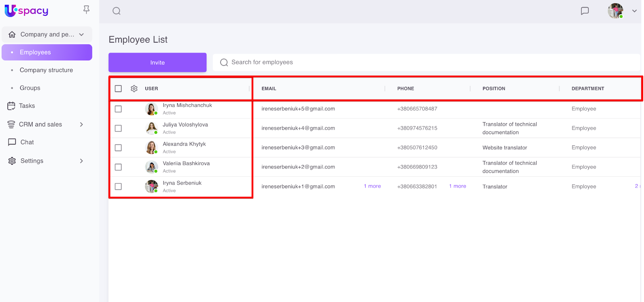644x302 pixels.
Task: Click the Uspacy logo
Action: [27, 11]
